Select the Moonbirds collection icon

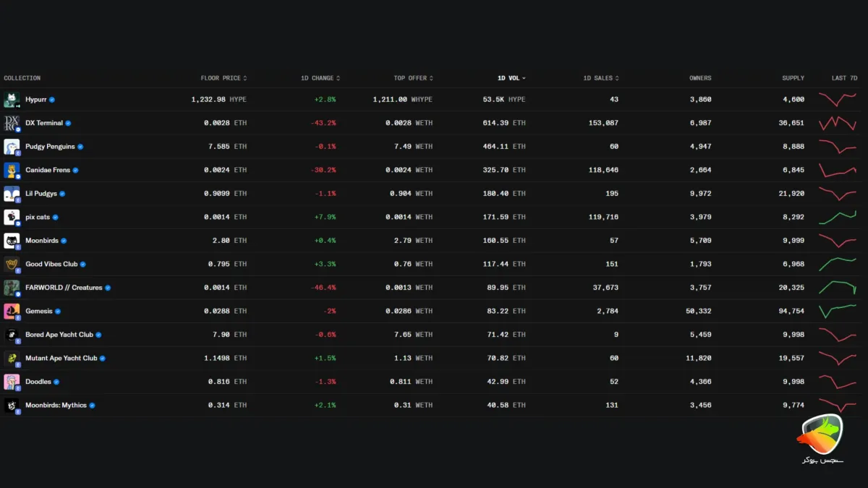12,241
